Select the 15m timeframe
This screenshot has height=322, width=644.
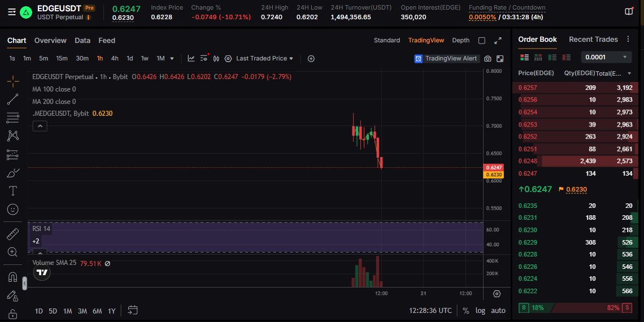pos(62,58)
